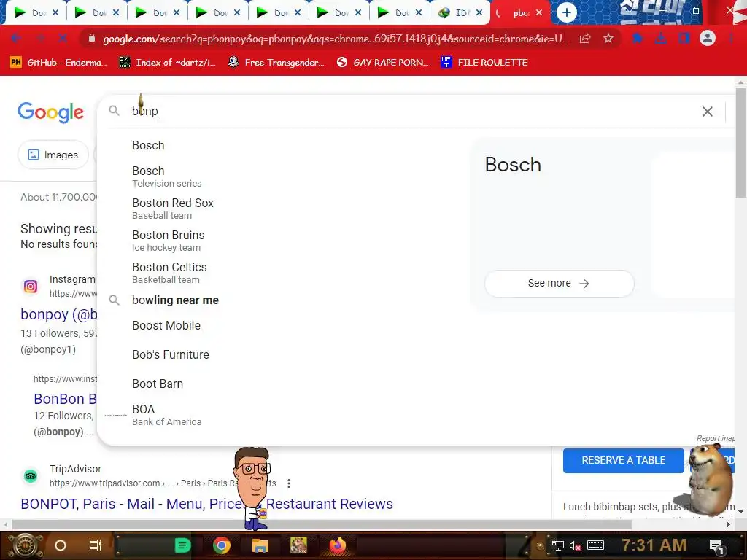Click the vertical page scrollbar thumb
Image resolution: width=747 pixels, height=560 pixels.
click(740, 143)
